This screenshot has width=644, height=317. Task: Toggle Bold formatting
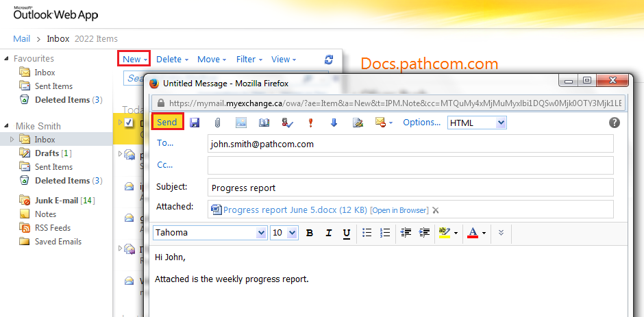pyautogui.click(x=310, y=233)
